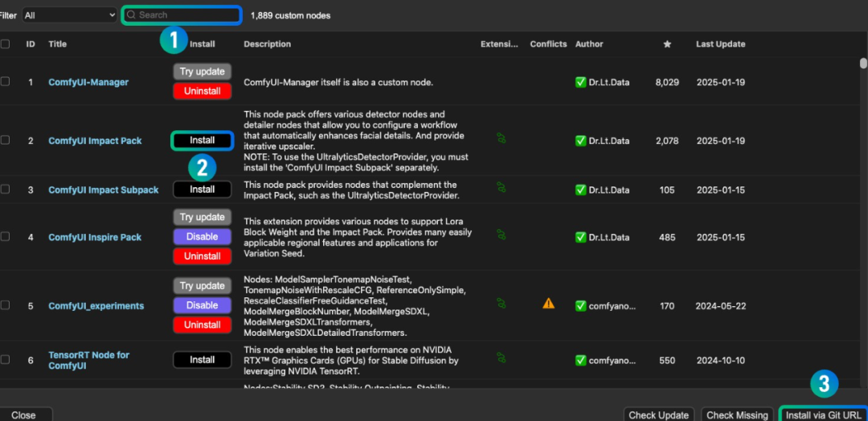Open extension link icon for ComfyUI Impact Pack
The height and width of the screenshot is (421, 868).
point(502,138)
